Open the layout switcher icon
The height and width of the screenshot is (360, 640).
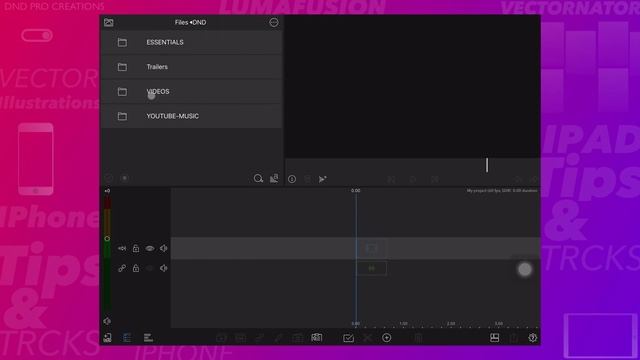(494, 338)
